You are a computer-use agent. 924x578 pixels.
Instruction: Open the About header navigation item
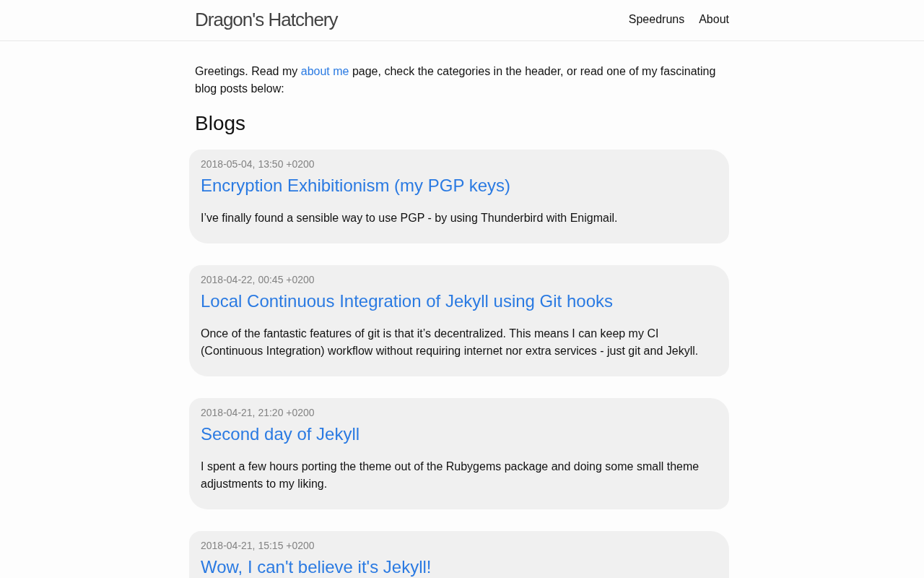[x=713, y=20]
